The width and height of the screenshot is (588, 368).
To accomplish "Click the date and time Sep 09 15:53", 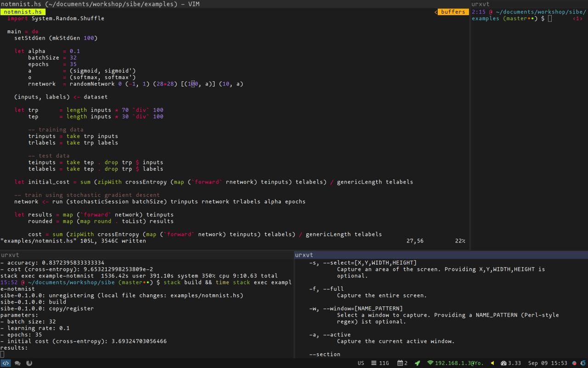I will pos(548,363).
